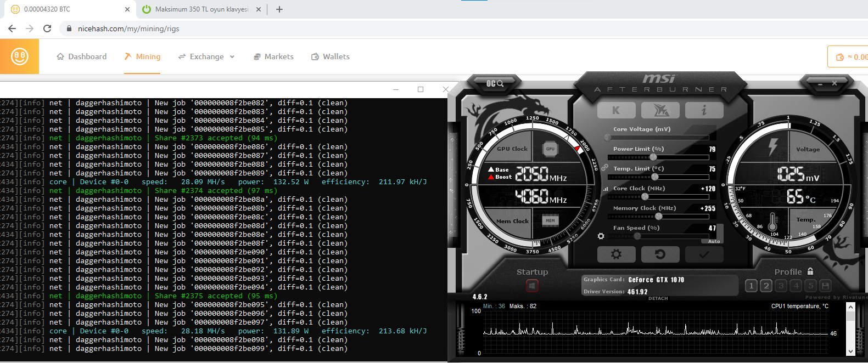Viewport: 868px width, 363px height.
Task: Expand the Exchange dropdown menu
Action: coord(206,56)
